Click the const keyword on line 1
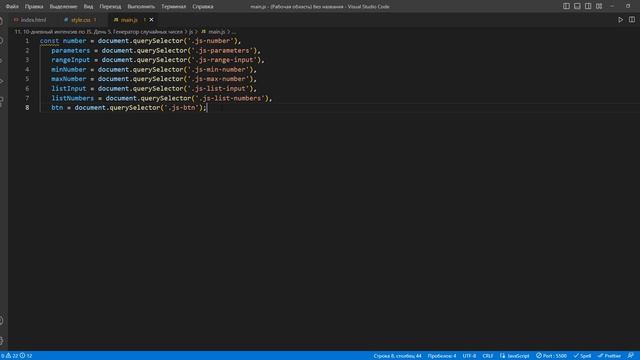 [x=49, y=41]
